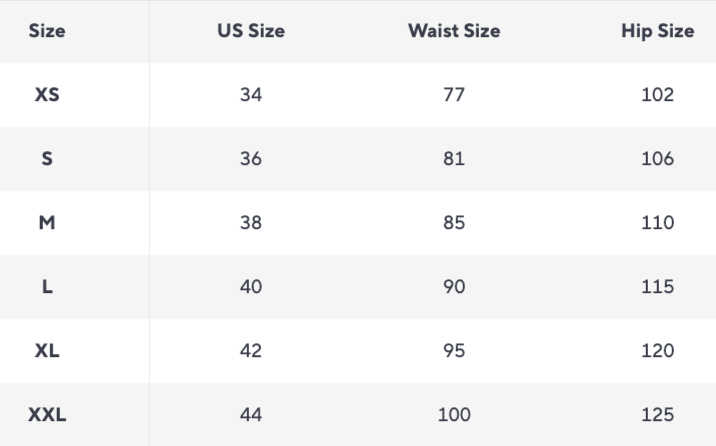The width and height of the screenshot is (716, 446).
Task: Click hip size value 102
Action: coord(658,95)
